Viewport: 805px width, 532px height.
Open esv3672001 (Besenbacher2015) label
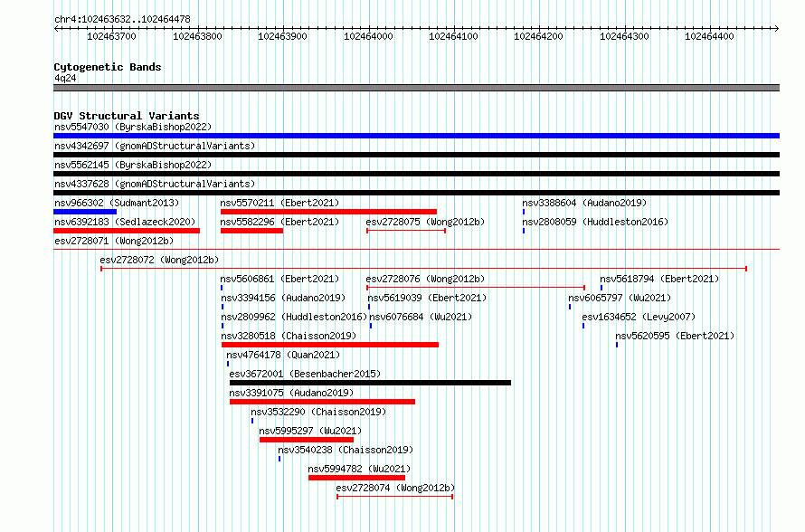pos(305,374)
